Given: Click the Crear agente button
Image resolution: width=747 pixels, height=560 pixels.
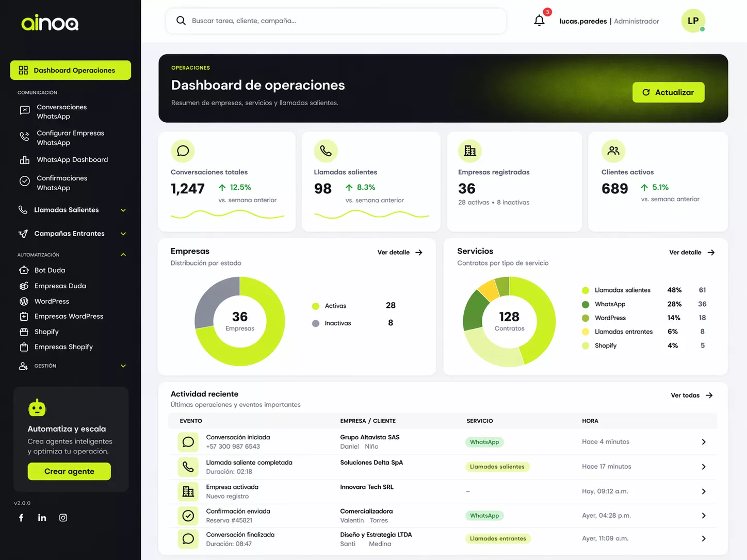Looking at the screenshot, I should [x=69, y=471].
